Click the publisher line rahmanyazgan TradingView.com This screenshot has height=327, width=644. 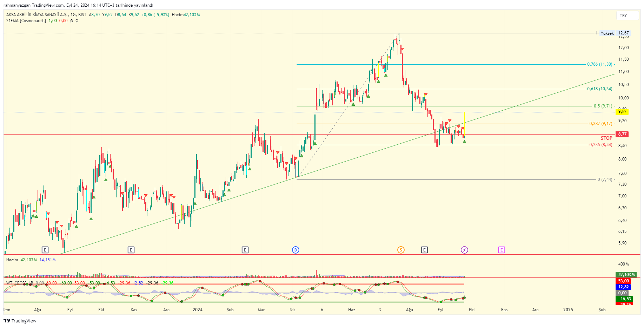[78, 5]
